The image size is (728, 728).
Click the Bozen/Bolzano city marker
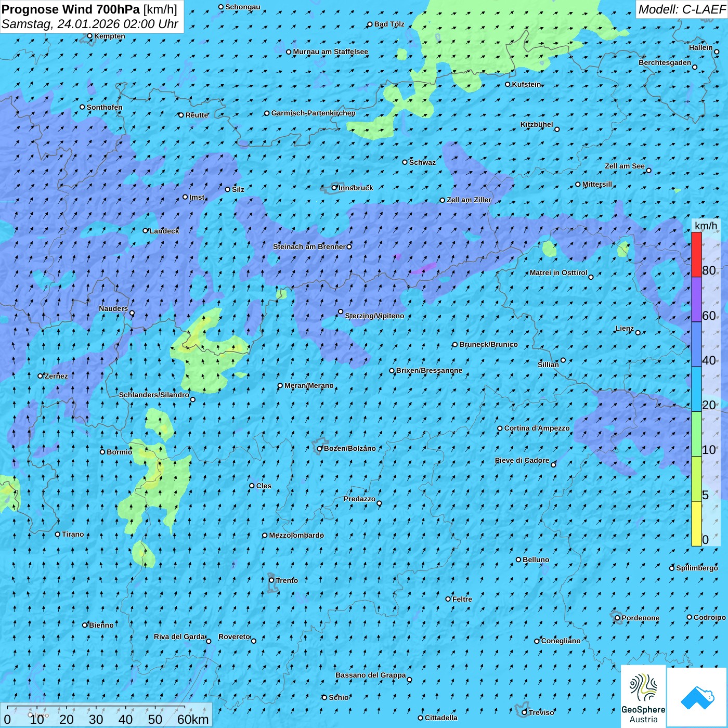pyautogui.click(x=320, y=448)
